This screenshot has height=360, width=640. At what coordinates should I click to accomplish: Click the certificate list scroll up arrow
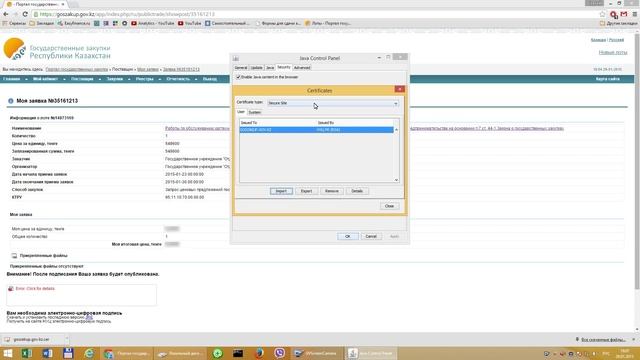pyautogui.click(x=396, y=129)
